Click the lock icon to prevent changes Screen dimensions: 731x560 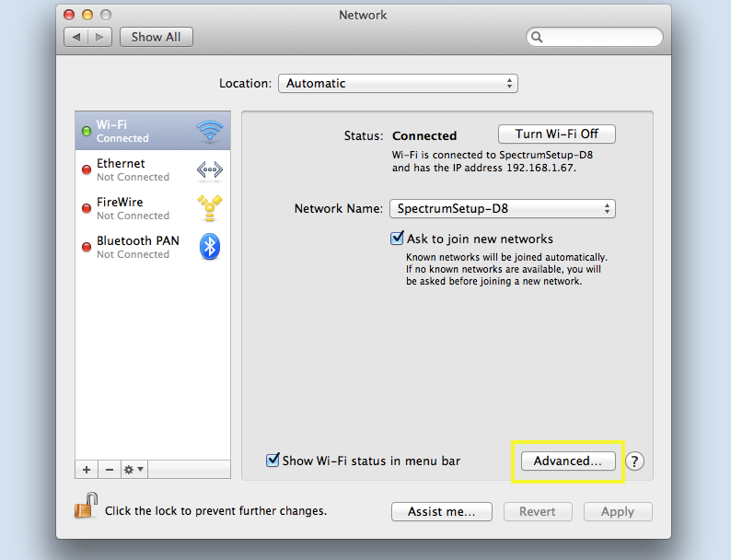(87, 506)
